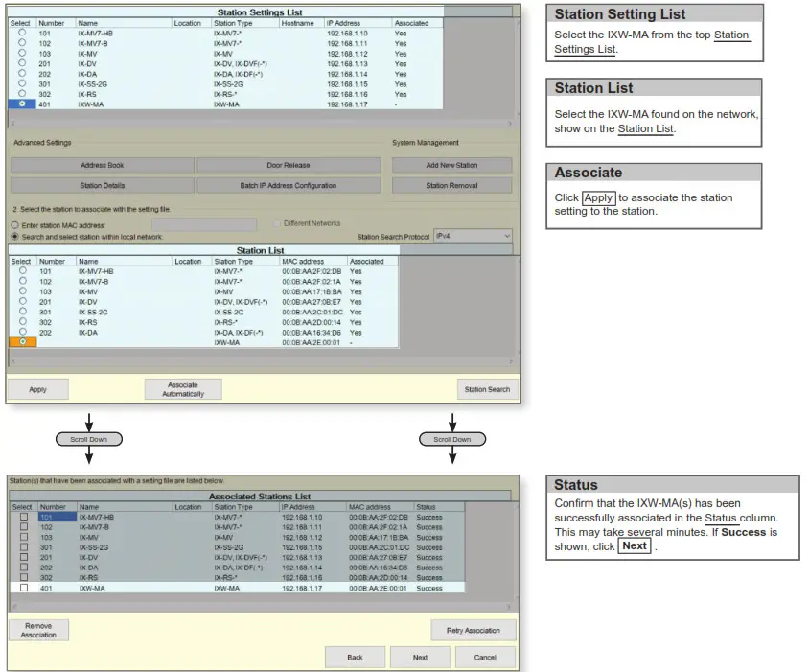Go Back to the previous step
Screen dimensions: 809x672
[355, 657]
